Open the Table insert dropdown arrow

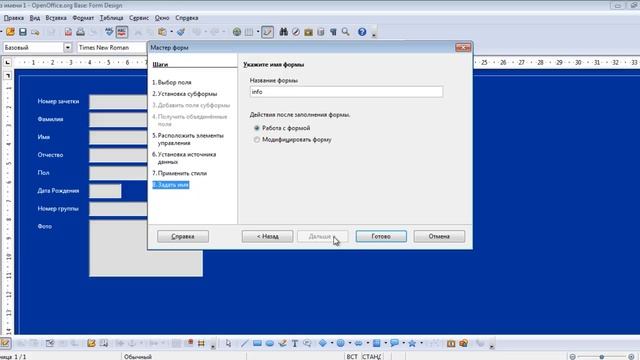(x=258, y=32)
